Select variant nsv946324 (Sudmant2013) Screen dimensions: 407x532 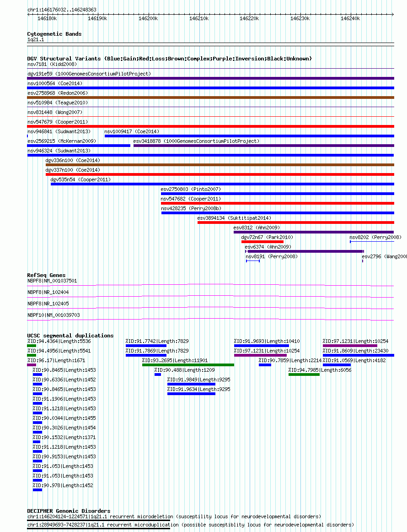pyautogui.click(x=59, y=151)
